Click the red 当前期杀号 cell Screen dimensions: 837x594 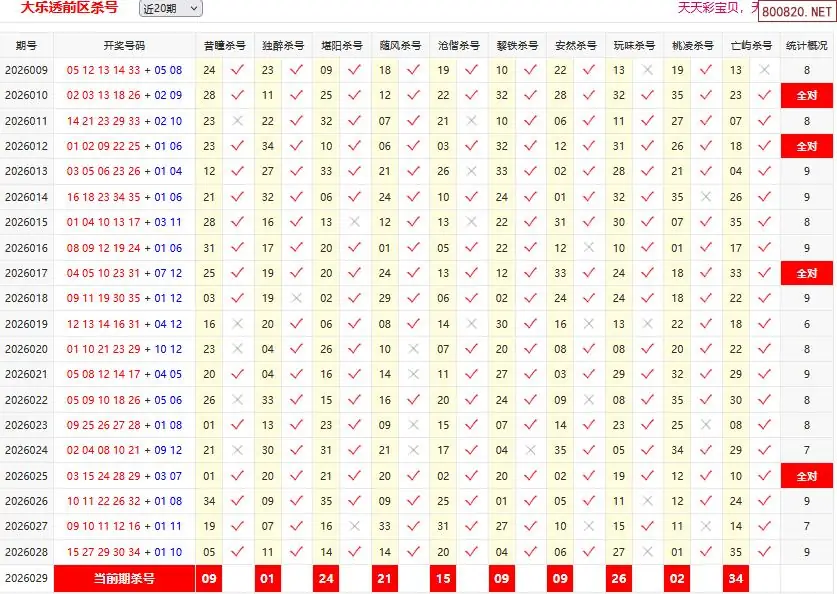(x=124, y=578)
